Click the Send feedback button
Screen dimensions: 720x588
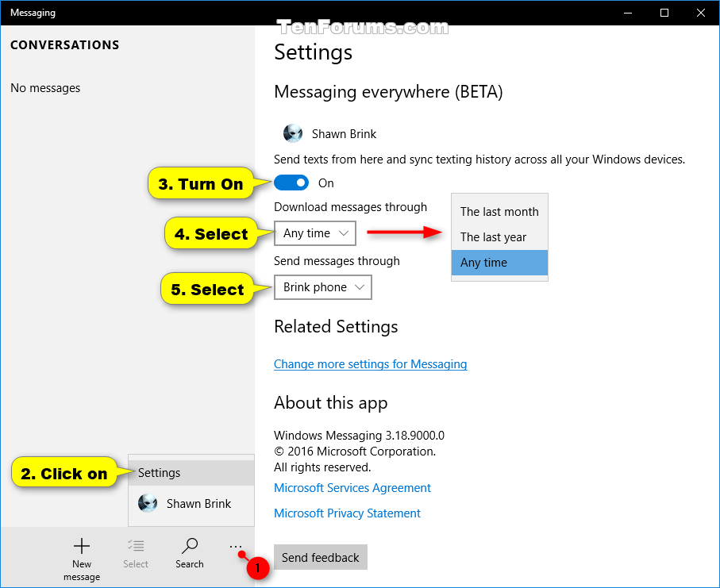[321, 557]
